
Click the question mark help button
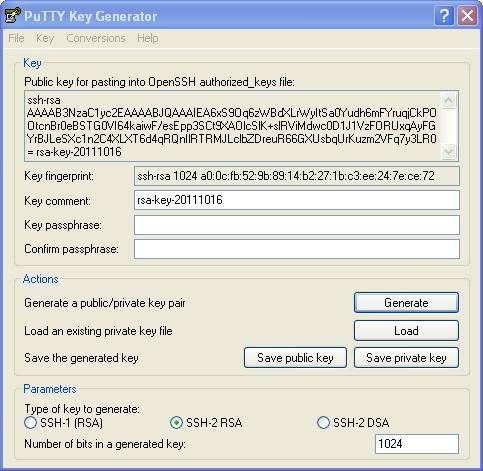444,15
